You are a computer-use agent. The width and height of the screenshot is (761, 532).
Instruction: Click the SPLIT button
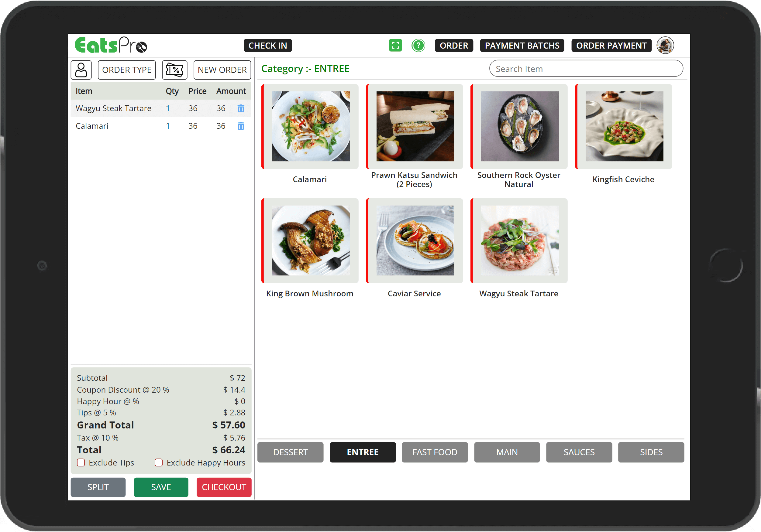coord(98,487)
